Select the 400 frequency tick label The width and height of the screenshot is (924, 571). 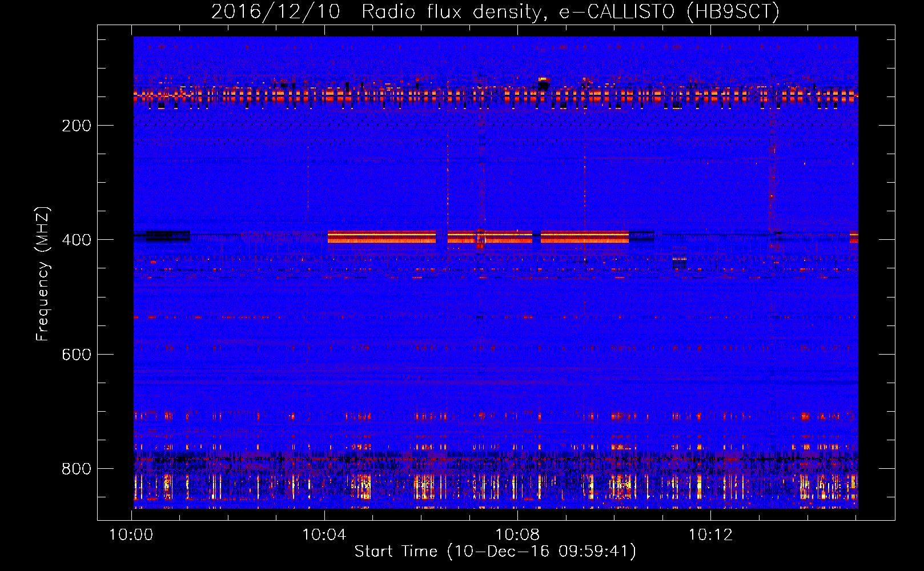coord(77,240)
